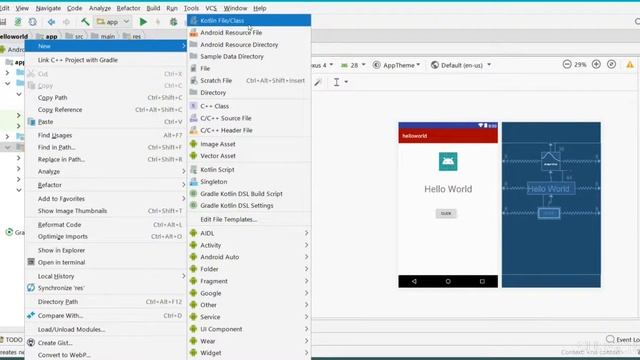
Task: Choose C++ Class entry
Action: click(x=249, y=106)
